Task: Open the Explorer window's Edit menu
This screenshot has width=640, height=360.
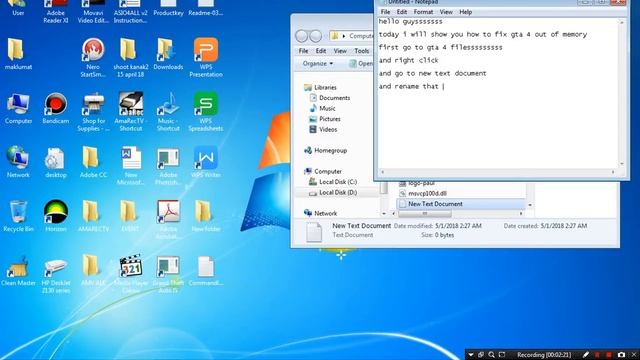Action: pos(321,51)
